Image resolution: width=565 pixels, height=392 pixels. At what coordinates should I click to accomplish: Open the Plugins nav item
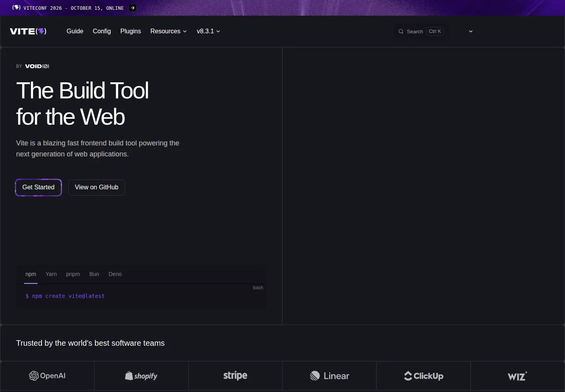pyautogui.click(x=131, y=31)
